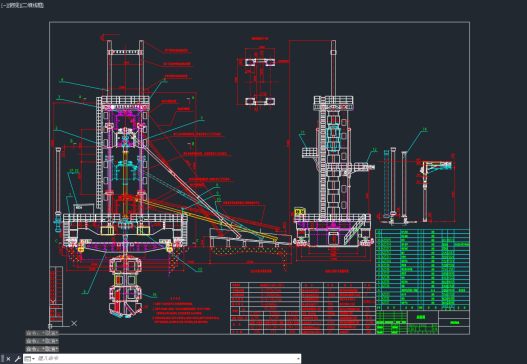Close the command line window
Image resolution: width=527 pixels, height=364 pixels.
(8, 359)
